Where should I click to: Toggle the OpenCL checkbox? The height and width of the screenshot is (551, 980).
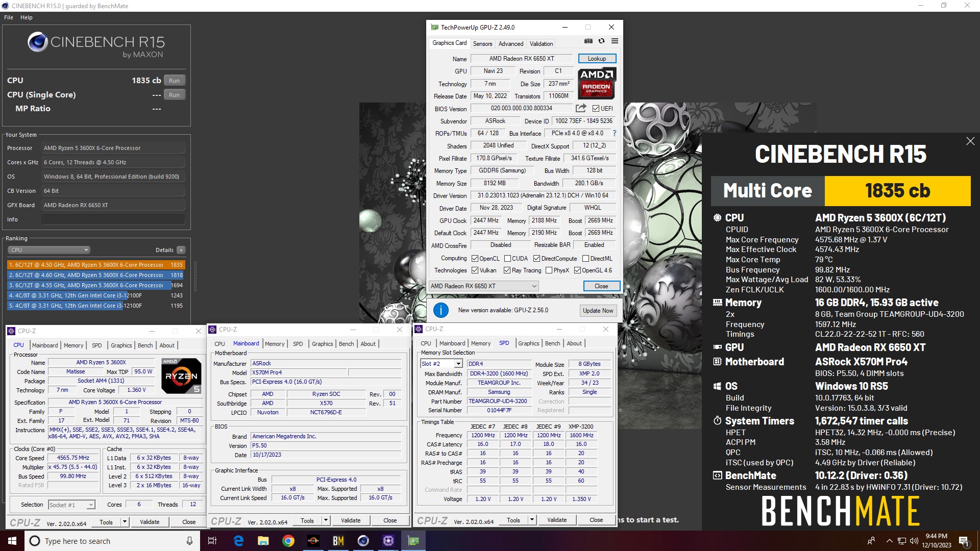475,259
